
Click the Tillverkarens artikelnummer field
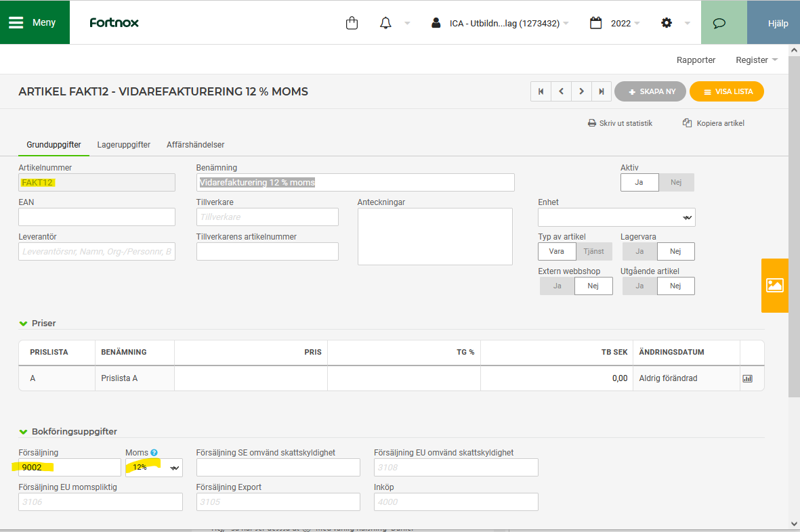tap(268, 252)
